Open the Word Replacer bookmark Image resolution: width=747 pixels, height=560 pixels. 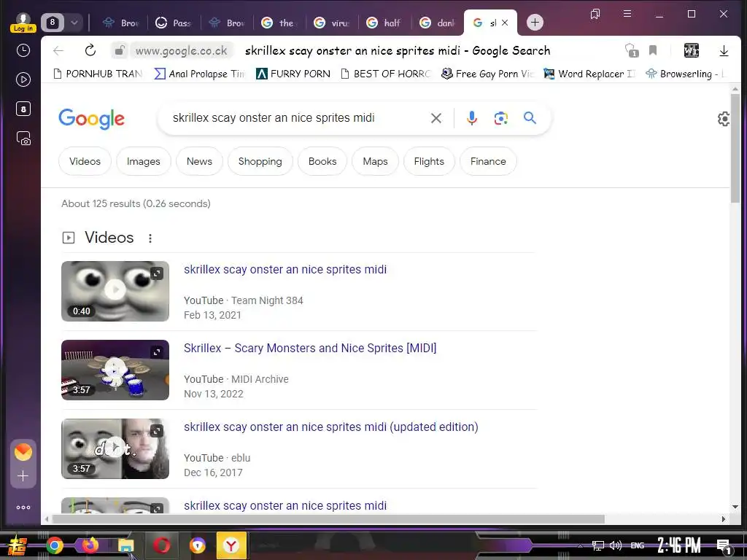(x=589, y=74)
